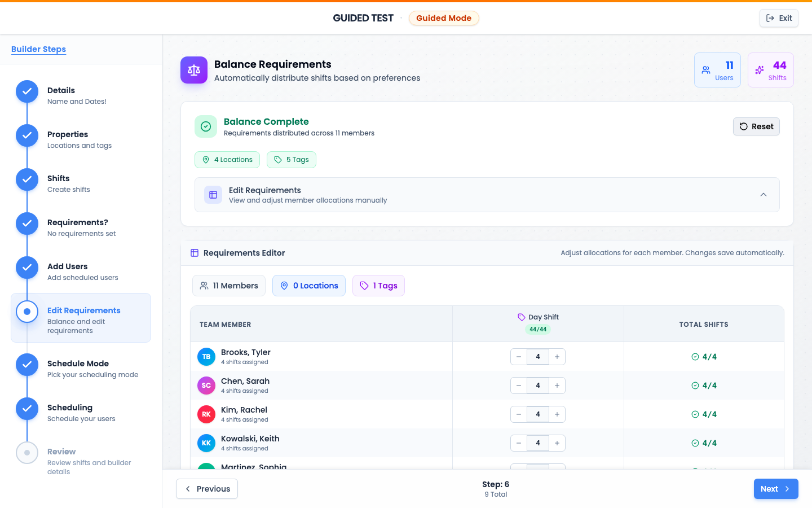Increase Day Shift count for Kowalski, Keith
Screen dimensions: 812x508
tap(557, 443)
